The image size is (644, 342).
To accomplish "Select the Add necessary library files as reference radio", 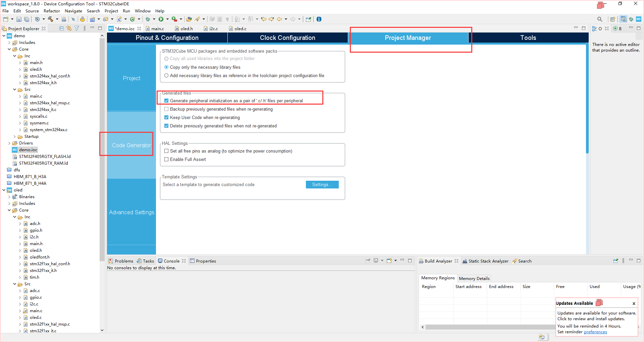I will (166, 75).
